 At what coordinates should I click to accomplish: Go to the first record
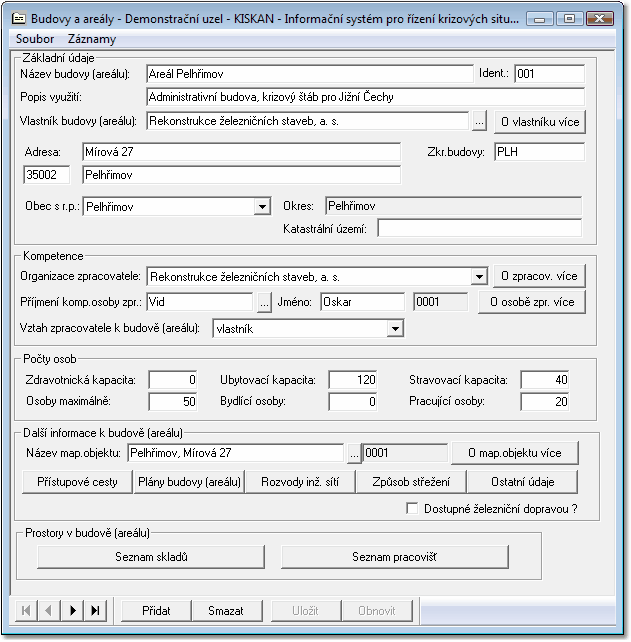click(x=26, y=611)
